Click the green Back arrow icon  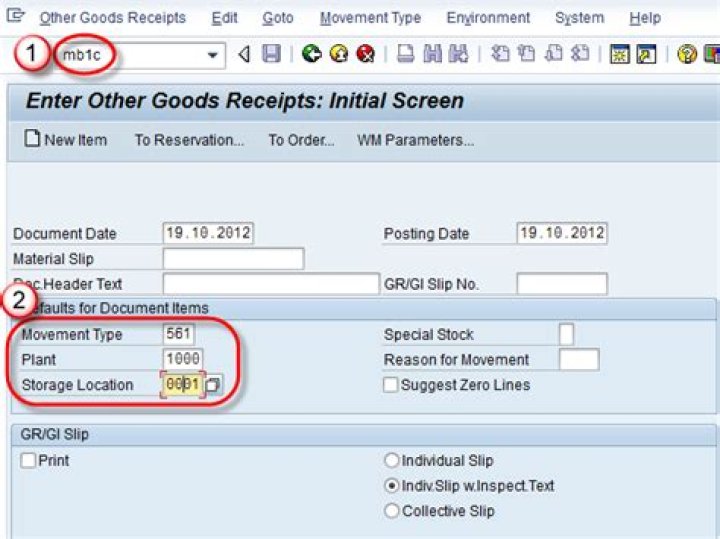tap(311, 54)
